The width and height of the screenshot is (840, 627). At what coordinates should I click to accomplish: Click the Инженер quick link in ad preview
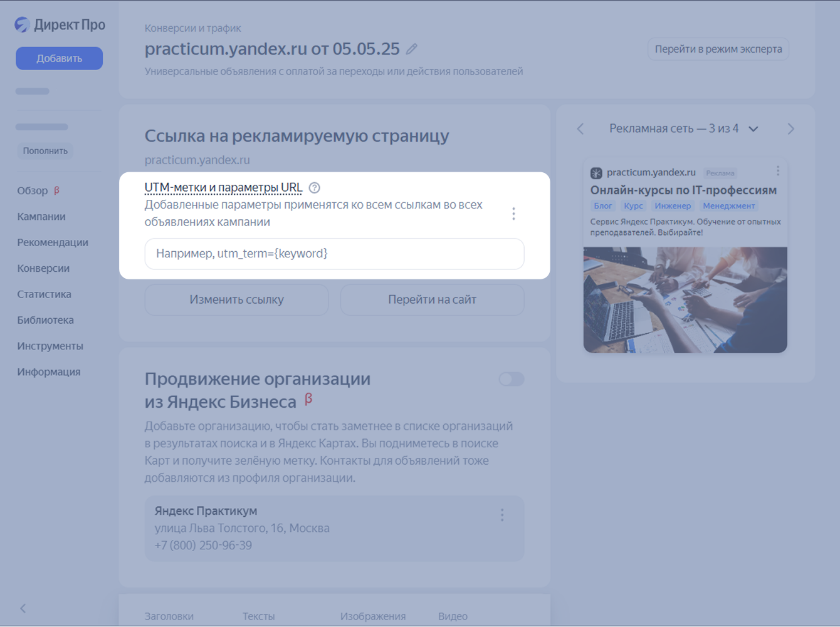click(x=673, y=205)
